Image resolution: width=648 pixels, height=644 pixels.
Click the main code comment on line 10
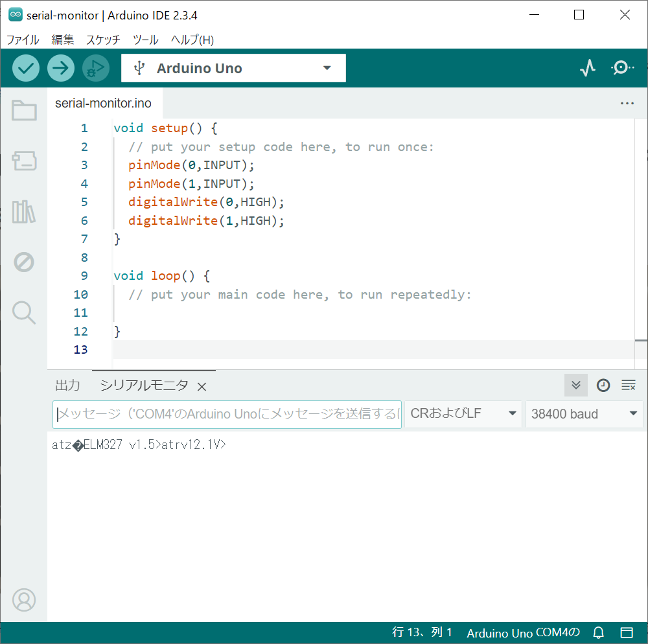click(x=299, y=295)
